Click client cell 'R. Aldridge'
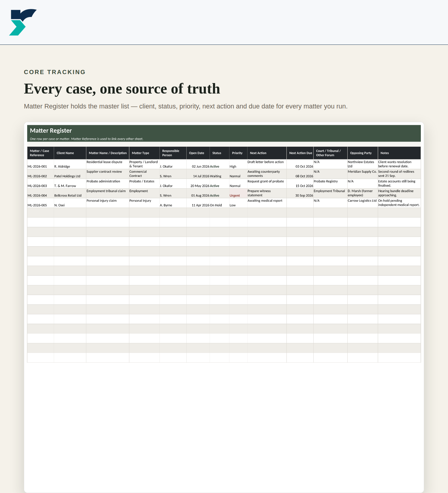Image resolution: width=448 pixels, height=493 pixels. point(70,164)
